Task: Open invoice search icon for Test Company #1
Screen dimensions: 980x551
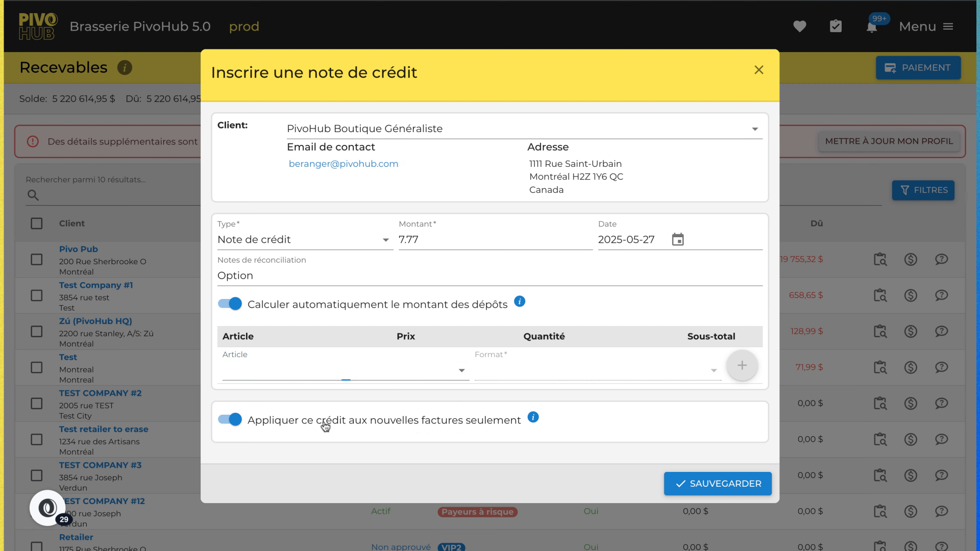Action: click(x=880, y=295)
